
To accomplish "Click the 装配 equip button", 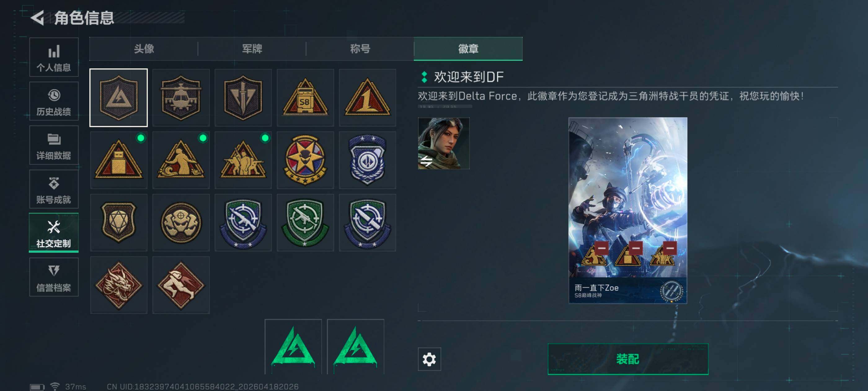I will coord(628,359).
